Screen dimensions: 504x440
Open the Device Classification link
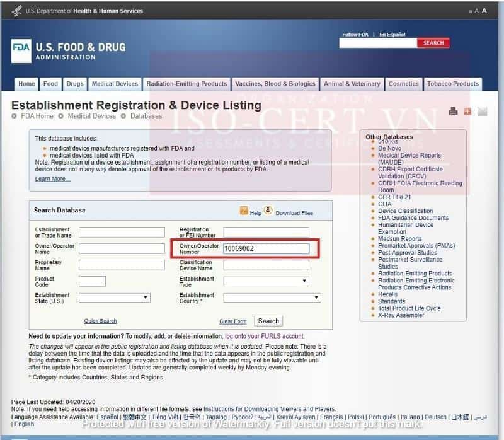[x=405, y=211]
